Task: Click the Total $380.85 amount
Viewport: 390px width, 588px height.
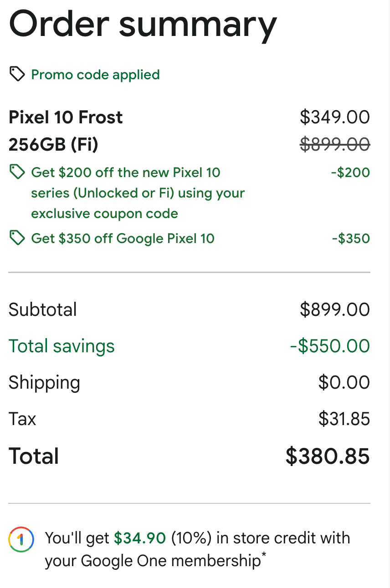Action: click(328, 456)
